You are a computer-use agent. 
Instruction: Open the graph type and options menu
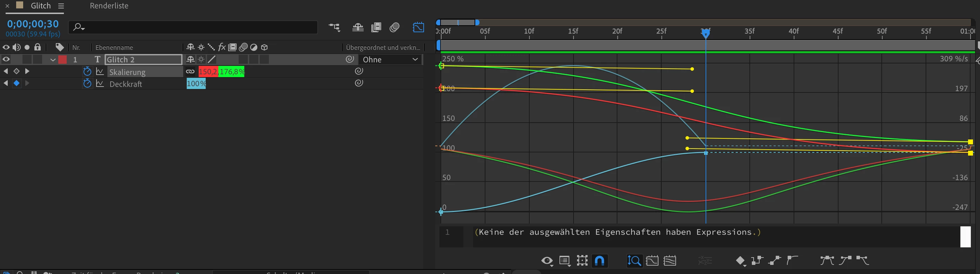pyautogui.click(x=564, y=261)
